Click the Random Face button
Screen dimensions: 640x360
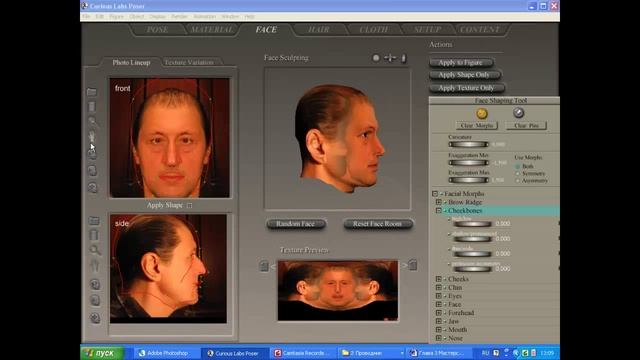[x=296, y=224]
